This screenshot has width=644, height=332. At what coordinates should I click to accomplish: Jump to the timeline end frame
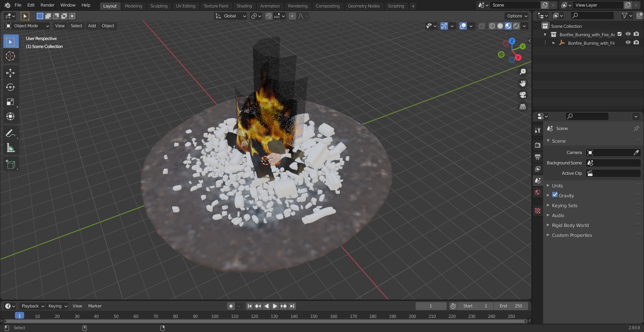(x=292, y=306)
